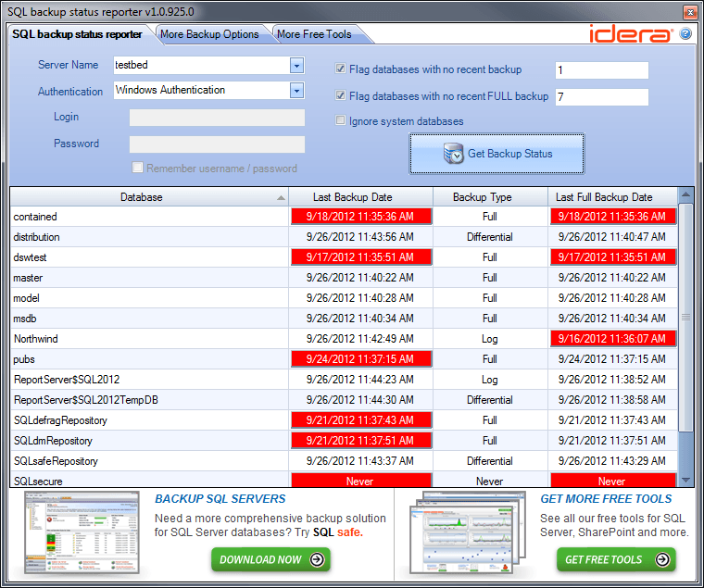Image resolution: width=704 pixels, height=588 pixels.
Task: Uncheck Flag databases with no recent backup
Action: point(341,69)
